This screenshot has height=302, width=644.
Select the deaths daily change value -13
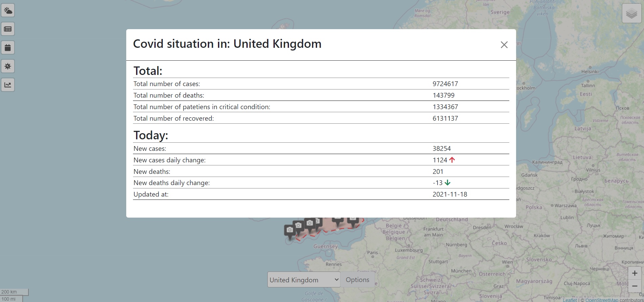coord(438,183)
